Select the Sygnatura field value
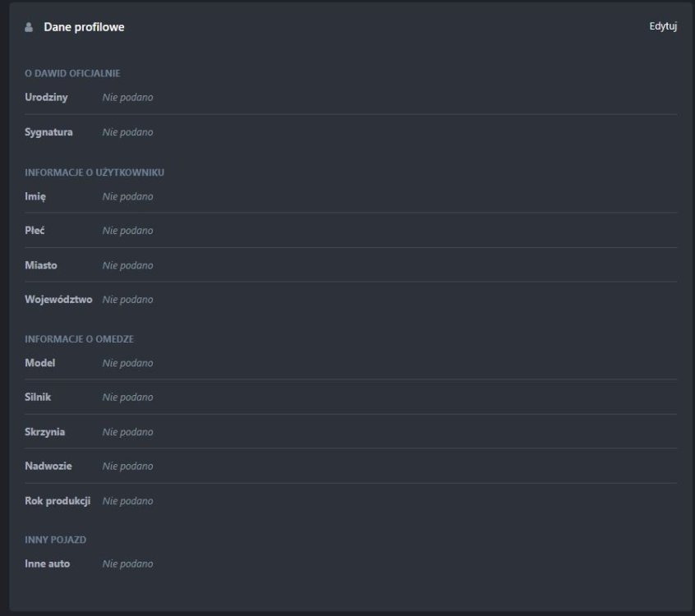Screen dimensions: 695x616 (126, 131)
